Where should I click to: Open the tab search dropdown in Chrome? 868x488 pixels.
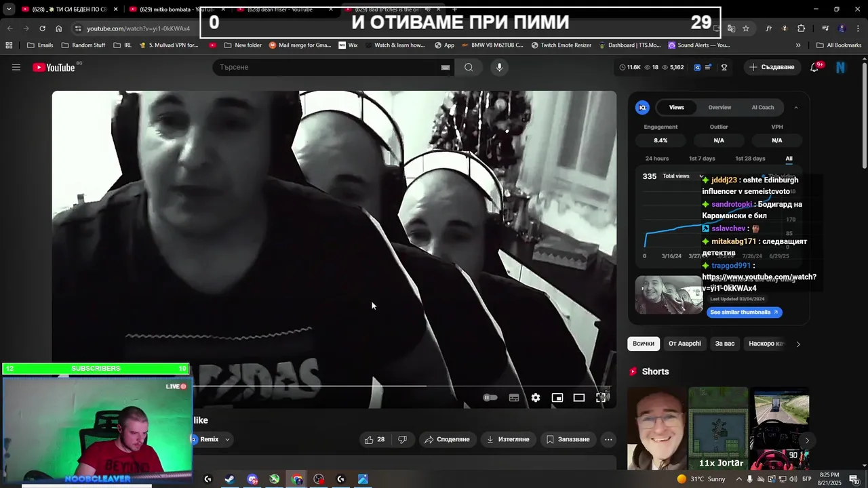(x=9, y=9)
